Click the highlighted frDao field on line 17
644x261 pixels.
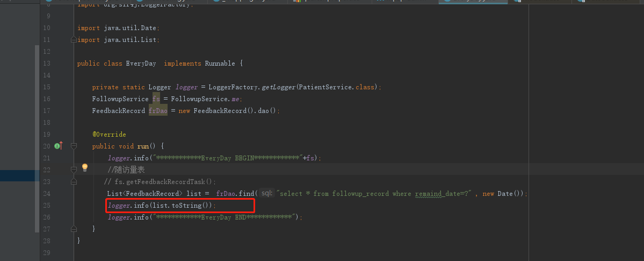158,111
